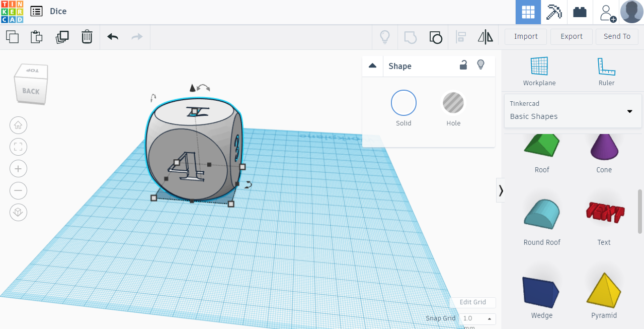Screen dimensions: 644x329
Task: Click the Home view button
Action: click(x=19, y=125)
